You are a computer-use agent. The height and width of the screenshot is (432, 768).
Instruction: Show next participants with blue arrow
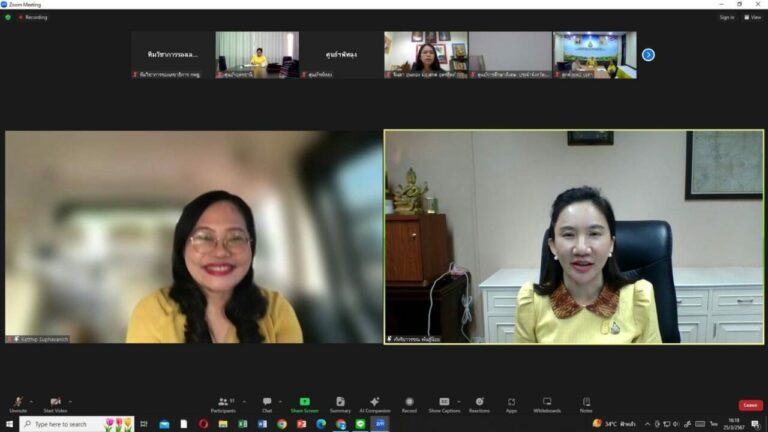648,55
